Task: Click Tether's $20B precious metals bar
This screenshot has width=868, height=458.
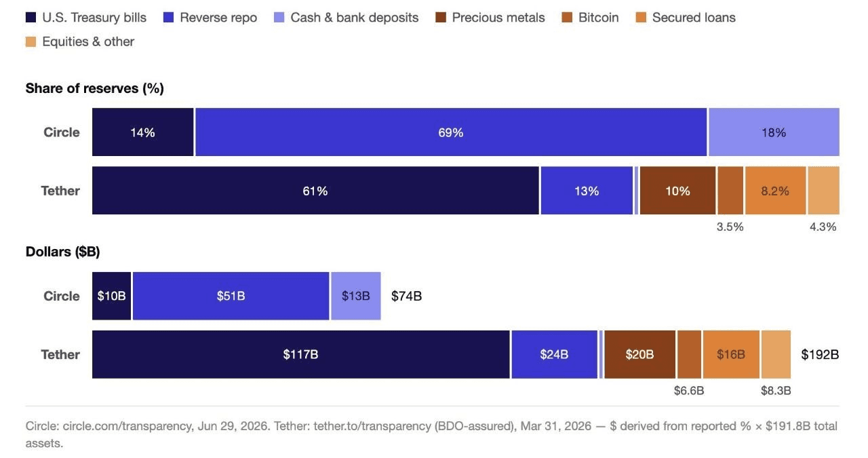Action: point(639,354)
